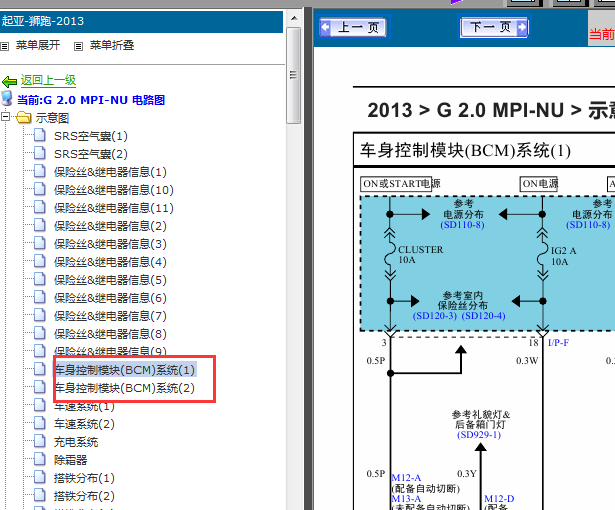
Task: Open 保险丝&继电器信息(3) page
Action: click(110, 244)
